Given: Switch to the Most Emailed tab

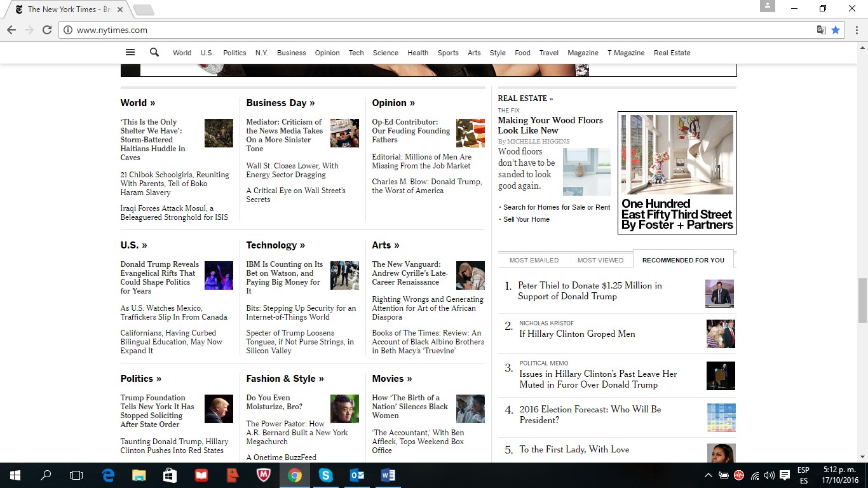Looking at the screenshot, I should (534, 260).
